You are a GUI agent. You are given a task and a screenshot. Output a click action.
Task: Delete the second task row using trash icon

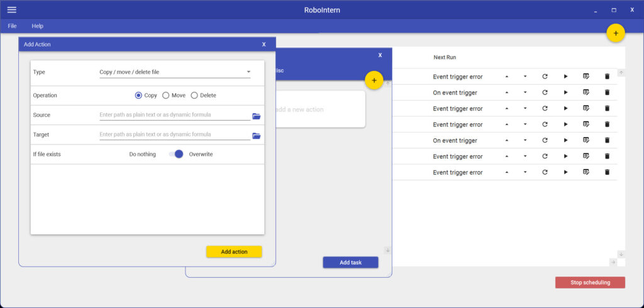607,92
